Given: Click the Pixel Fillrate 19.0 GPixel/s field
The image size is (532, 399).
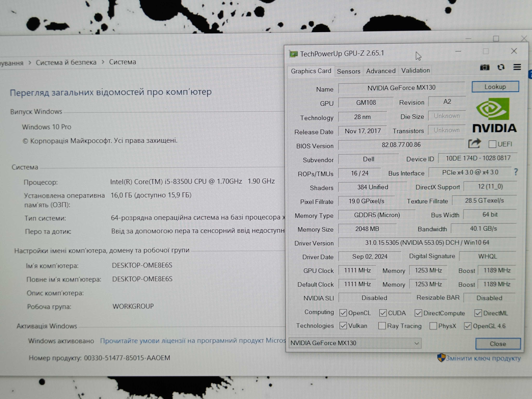Looking at the screenshot, I should point(367,201).
